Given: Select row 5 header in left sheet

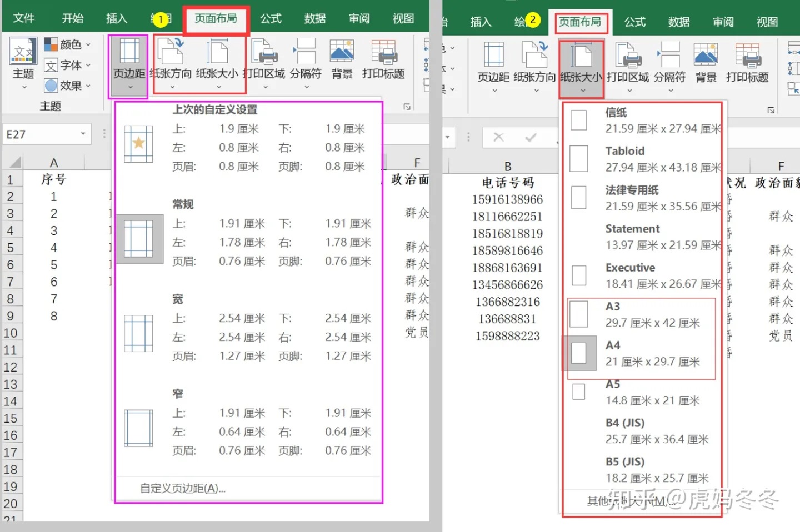Looking at the screenshot, I should coord(11,248).
